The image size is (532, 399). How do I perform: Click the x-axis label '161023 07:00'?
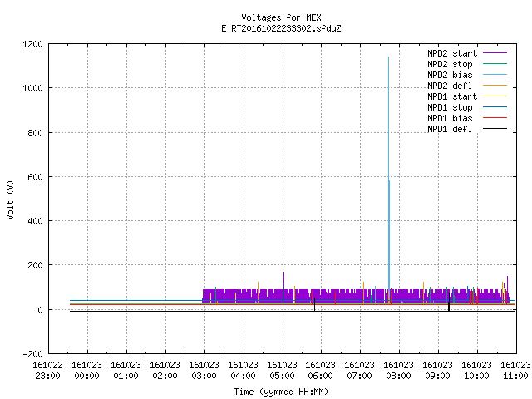click(x=360, y=371)
